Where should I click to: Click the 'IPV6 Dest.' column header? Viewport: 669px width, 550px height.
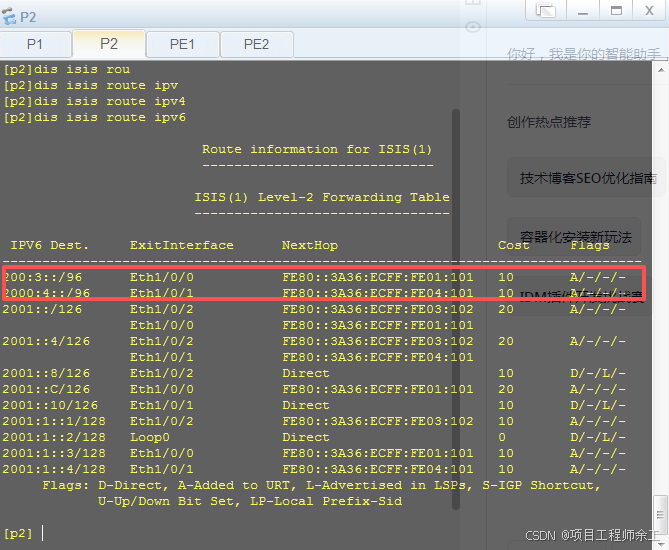49,245
